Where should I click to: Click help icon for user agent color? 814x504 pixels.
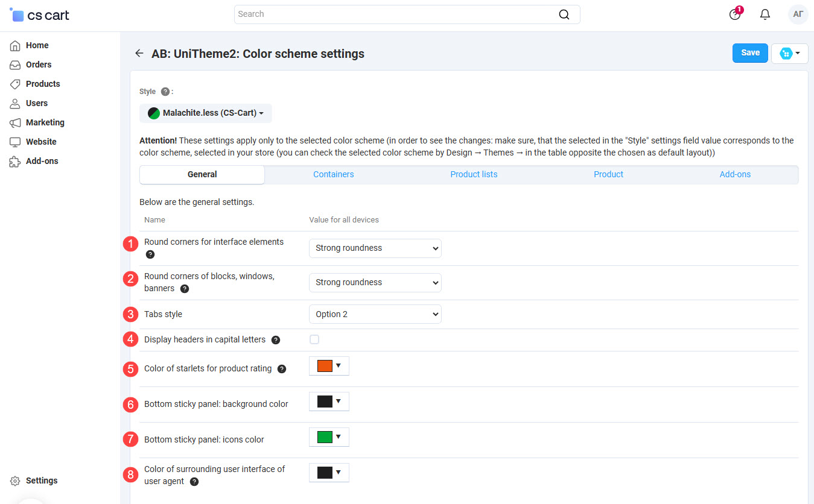194,482
